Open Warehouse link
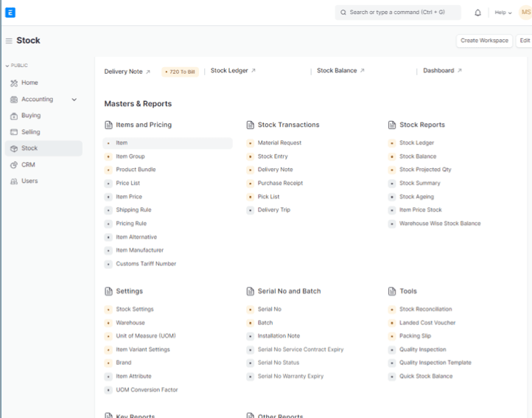The image size is (532, 418). tap(130, 323)
